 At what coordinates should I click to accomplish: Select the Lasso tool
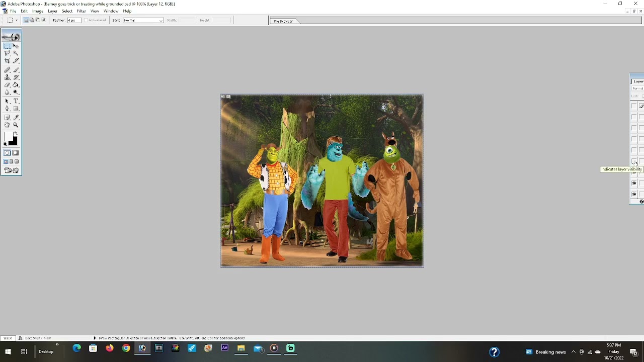point(8,53)
